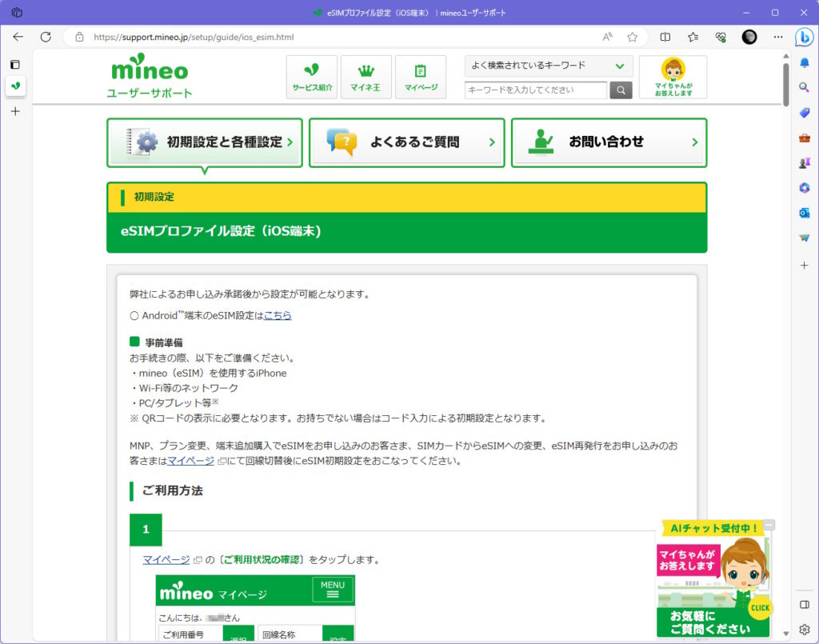This screenshot has width=819, height=644.
Task: Click the ご利用方法 section heading
Action: (x=173, y=490)
